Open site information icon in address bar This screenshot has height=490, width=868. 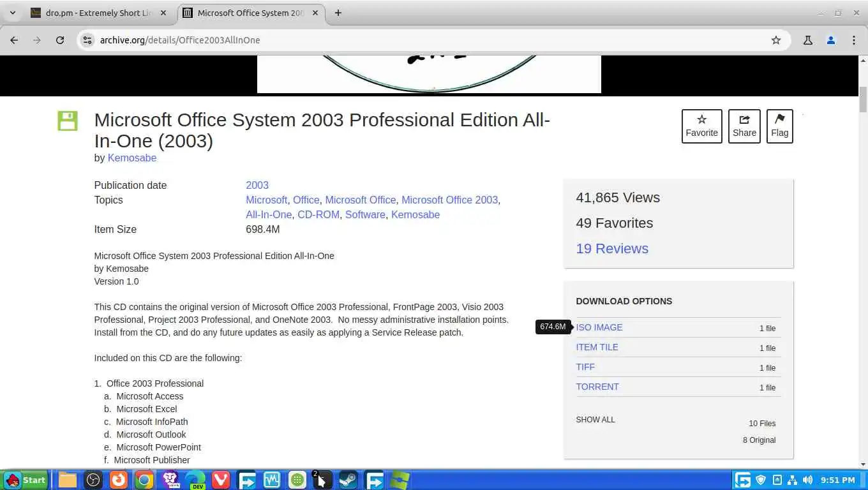click(88, 40)
